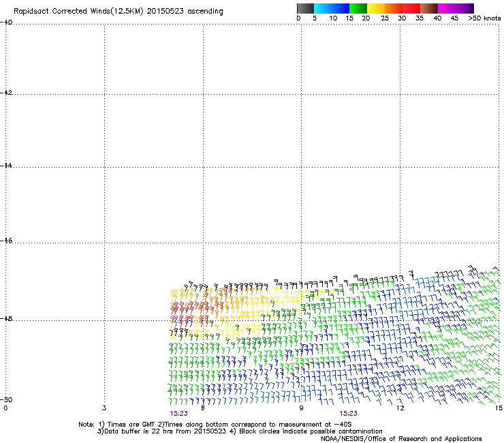
Task: Select the gray 0-5 knots color swatch
Action: [305, 8]
